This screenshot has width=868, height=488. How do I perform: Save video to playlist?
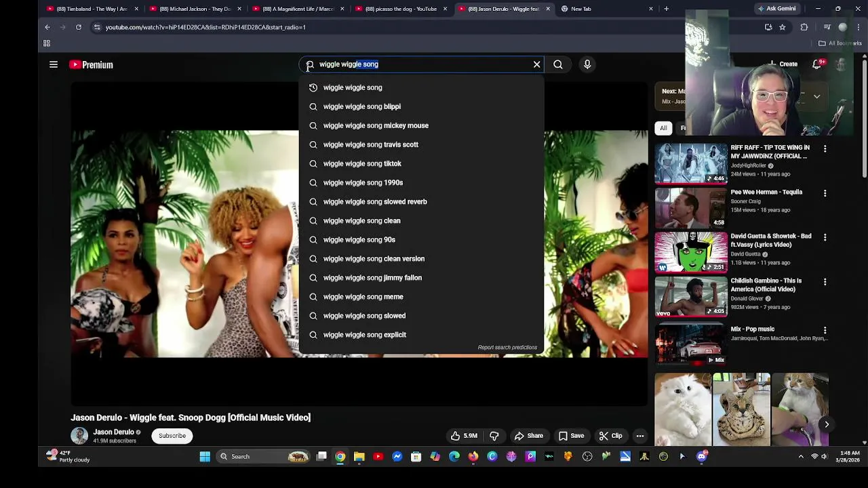pos(571,436)
